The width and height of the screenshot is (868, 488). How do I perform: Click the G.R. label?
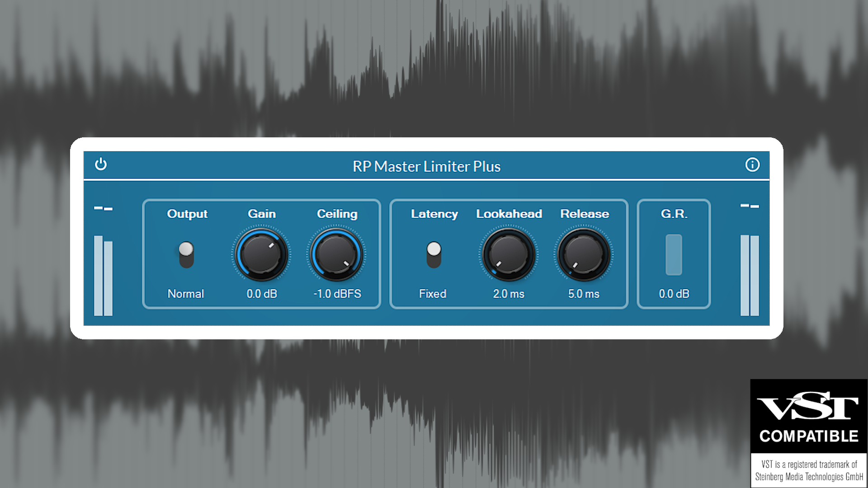tap(674, 214)
